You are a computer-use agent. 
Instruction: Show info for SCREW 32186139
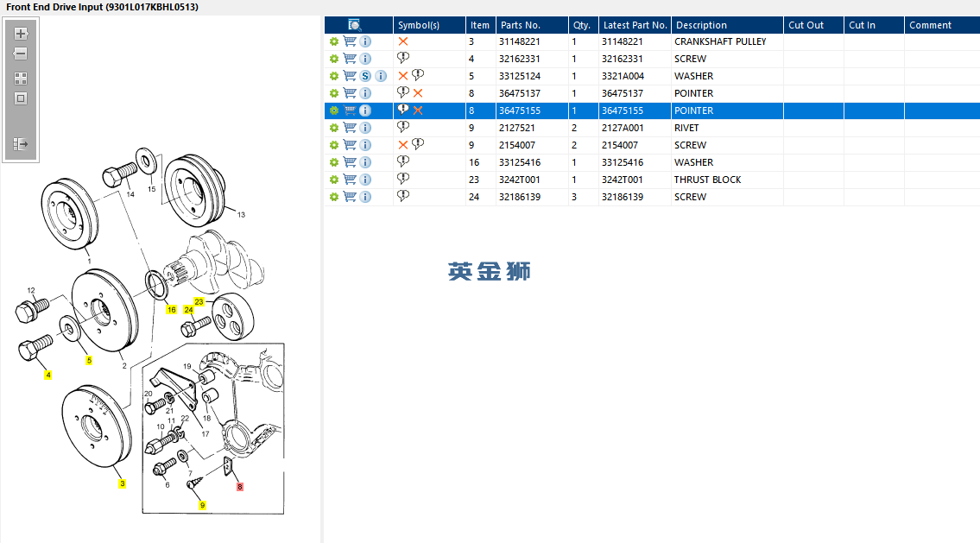[x=365, y=197]
